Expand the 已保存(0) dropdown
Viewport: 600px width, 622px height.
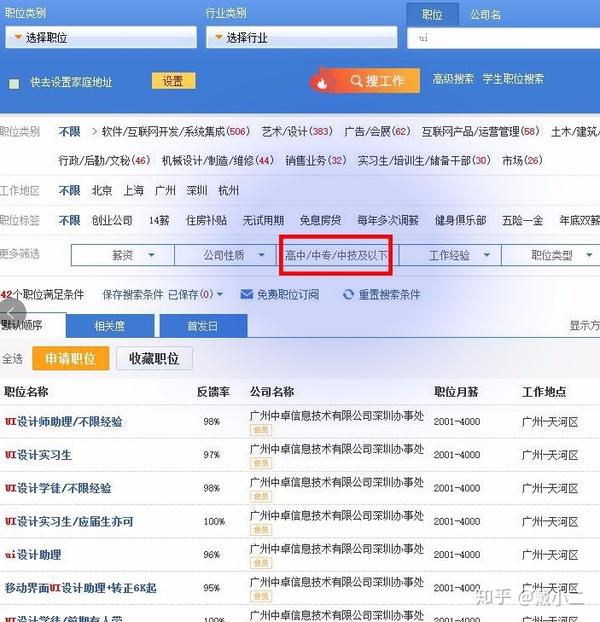[196, 294]
